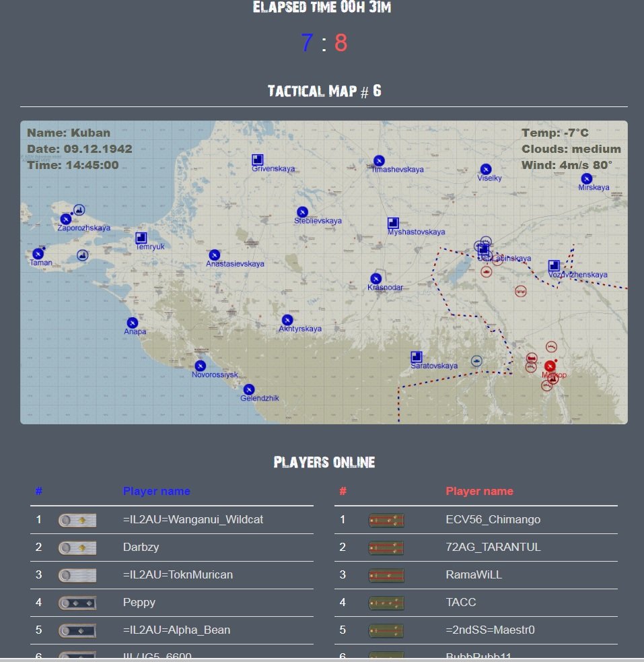Click the "Wind: 4m/s 80°" weather label
This screenshot has height=662, width=644.
click(x=567, y=165)
